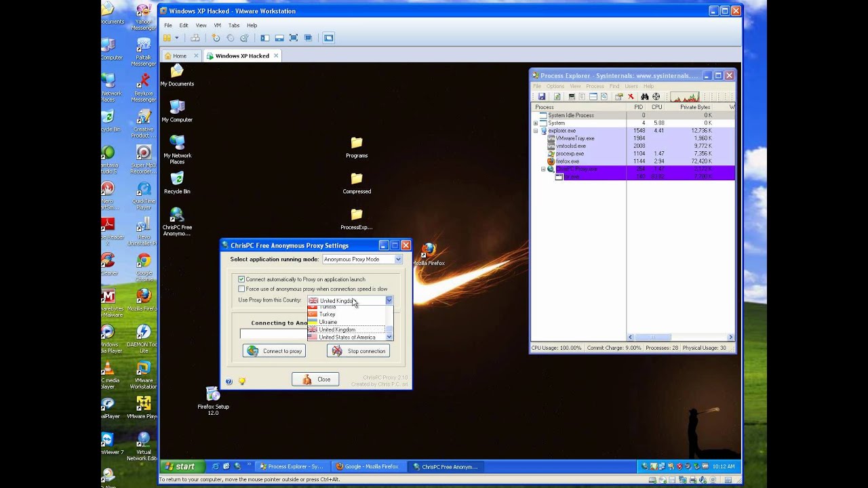This screenshot has width=868, height=488.
Task: Open Process Explorer Find menu
Action: pos(614,86)
